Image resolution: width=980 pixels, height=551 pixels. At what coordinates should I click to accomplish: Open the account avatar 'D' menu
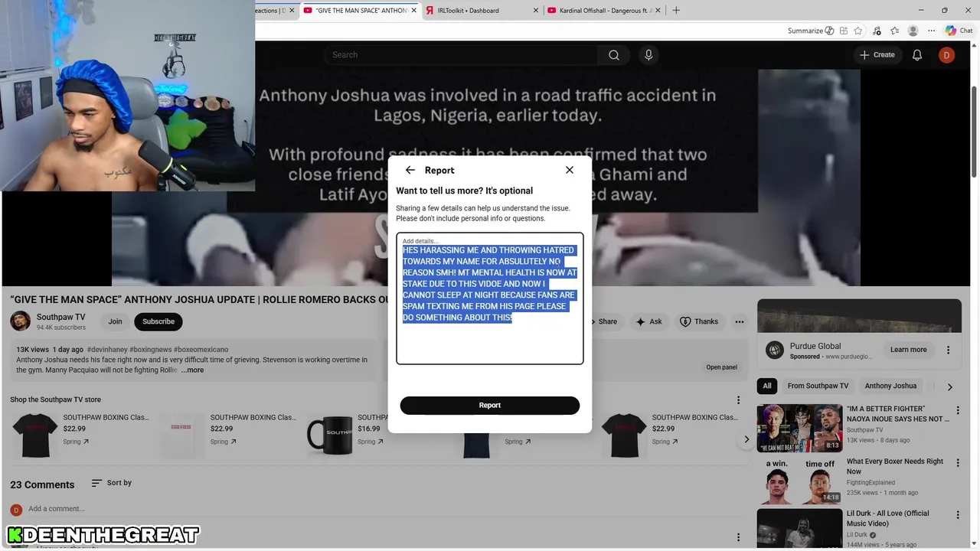947,55
